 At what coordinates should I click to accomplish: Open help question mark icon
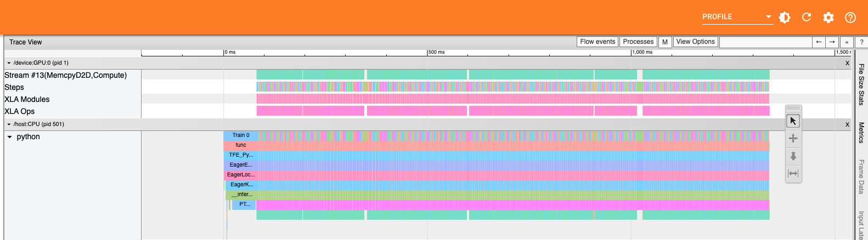(850, 18)
